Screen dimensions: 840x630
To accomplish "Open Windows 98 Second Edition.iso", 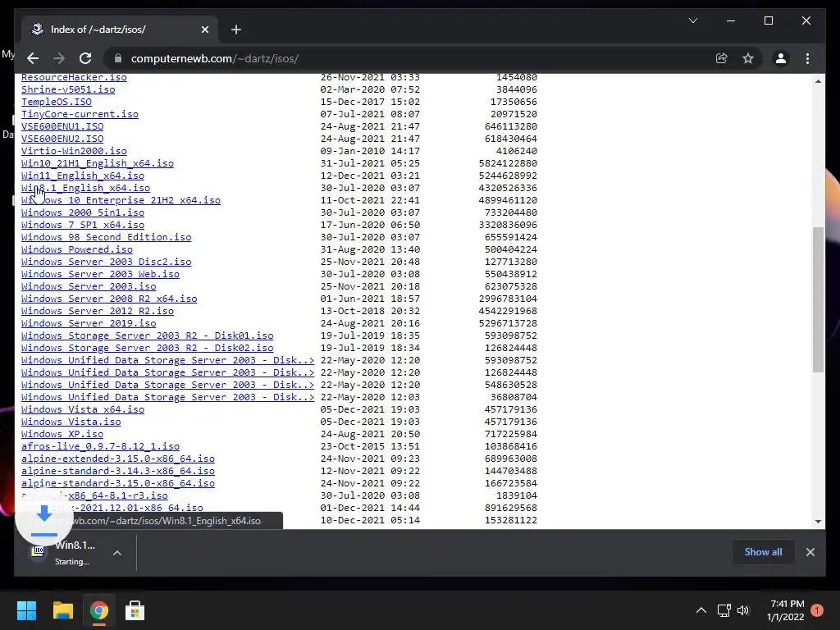I will click(x=106, y=237).
